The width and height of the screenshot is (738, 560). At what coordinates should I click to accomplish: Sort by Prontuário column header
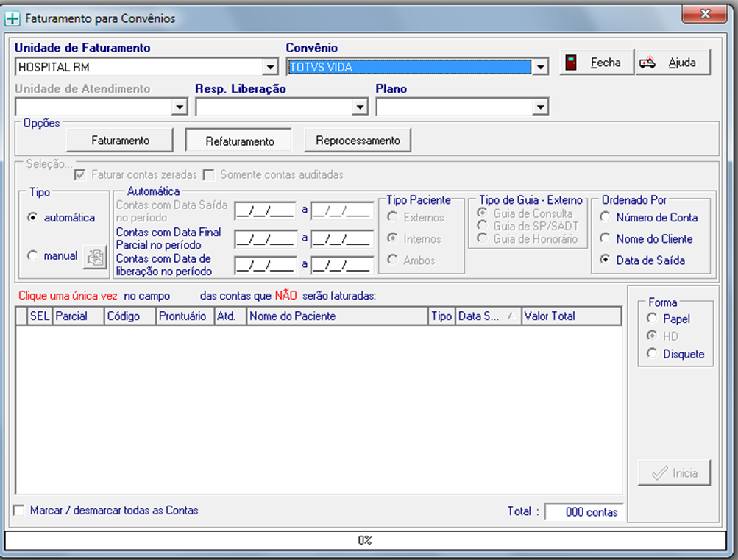click(185, 316)
